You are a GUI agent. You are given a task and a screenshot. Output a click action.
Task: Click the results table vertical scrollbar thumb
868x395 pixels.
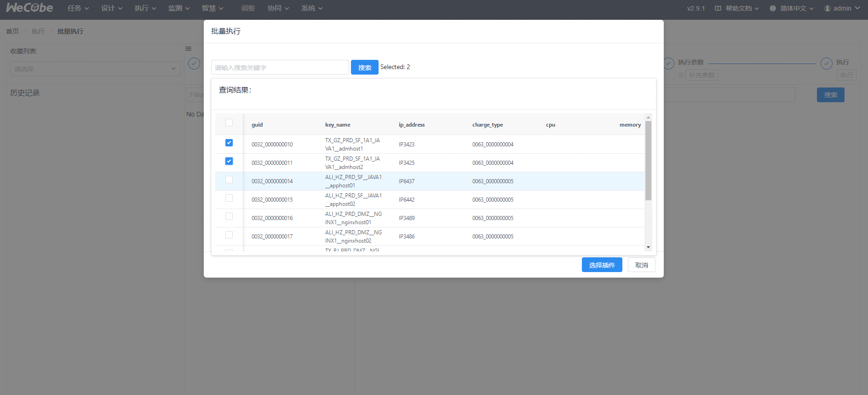(x=648, y=161)
